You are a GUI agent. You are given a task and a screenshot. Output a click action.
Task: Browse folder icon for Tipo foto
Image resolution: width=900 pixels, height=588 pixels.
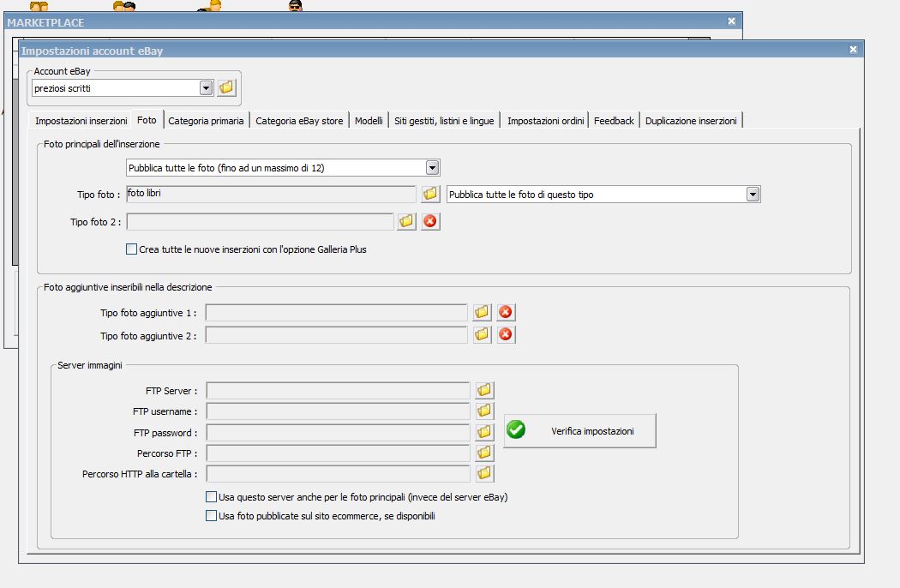(x=430, y=194)
